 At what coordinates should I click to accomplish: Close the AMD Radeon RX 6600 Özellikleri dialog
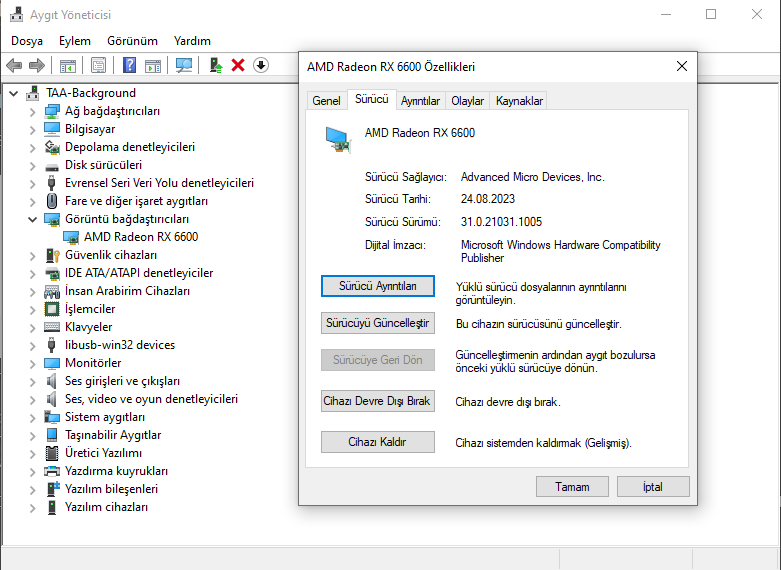682,66
